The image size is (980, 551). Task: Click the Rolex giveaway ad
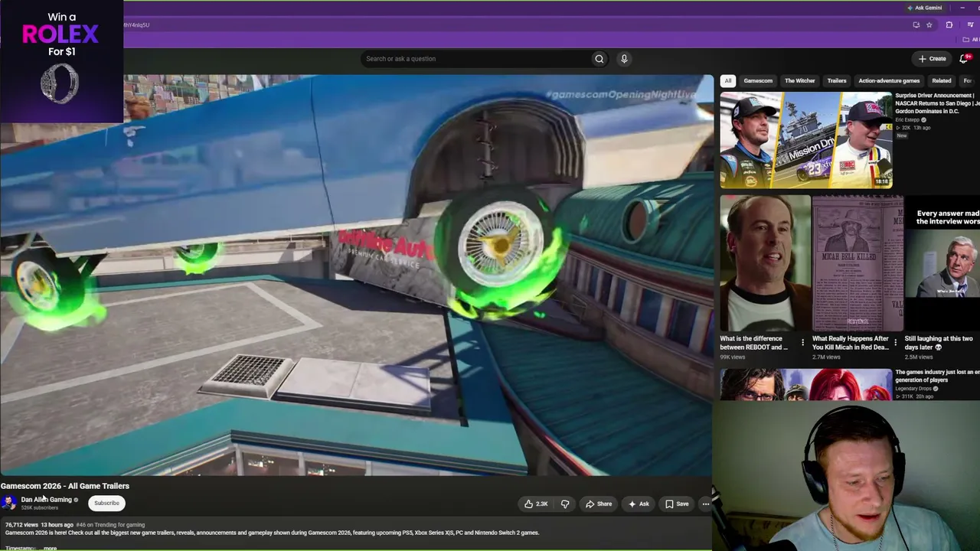pyautogui.click(x=61, y=61)
